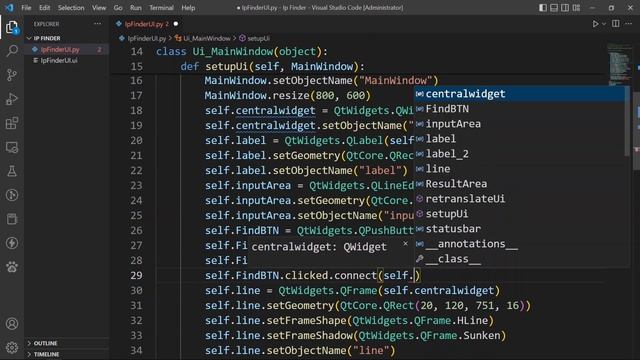Open the View menu
This screenshot has width=640, height=360.
pos(99,8)
